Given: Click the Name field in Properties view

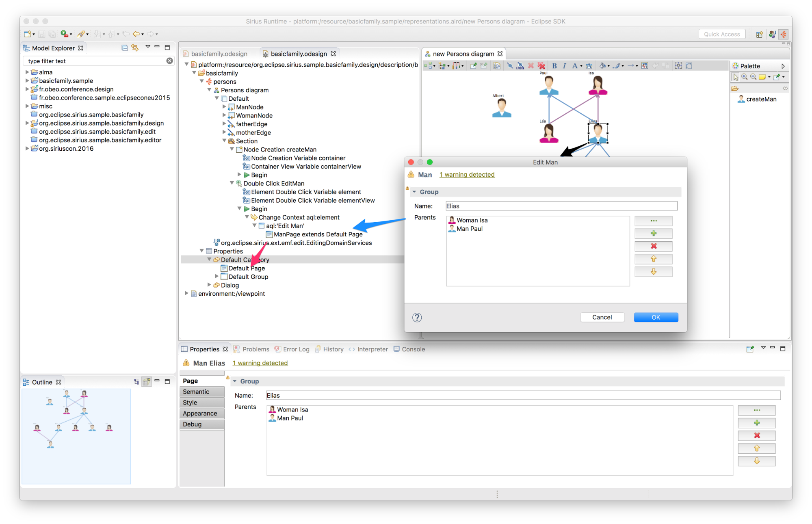Looking at the screenshot, I should coord(523,395).
